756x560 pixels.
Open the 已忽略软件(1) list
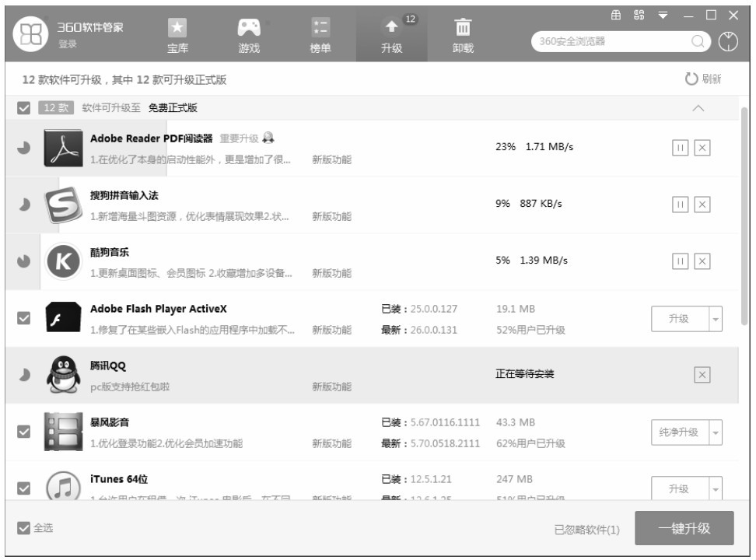coord(586,530)
